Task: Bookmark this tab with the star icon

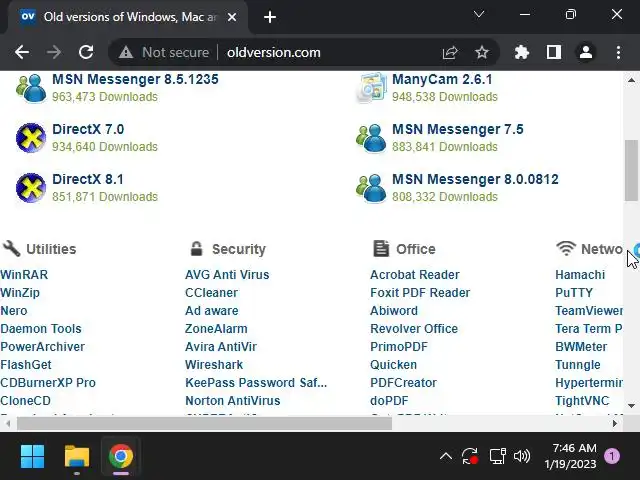Action: point(482,52)
